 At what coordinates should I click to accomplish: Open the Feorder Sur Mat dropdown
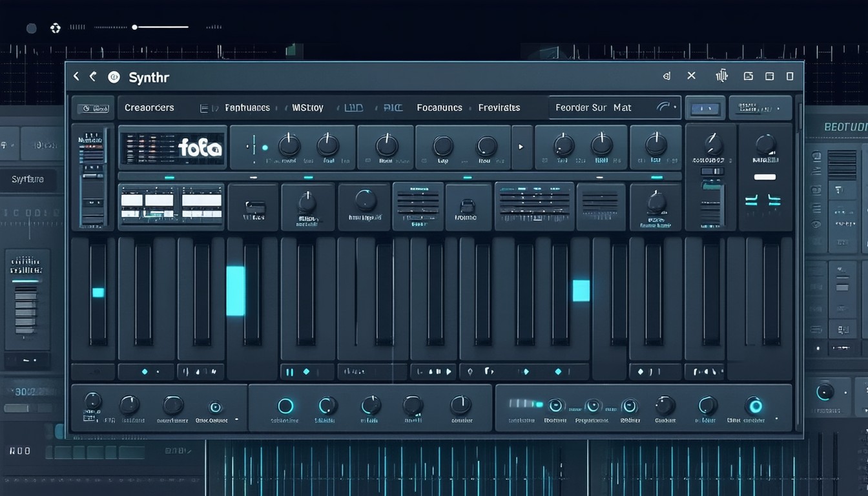pyautogui.click(x=614, y=108)
